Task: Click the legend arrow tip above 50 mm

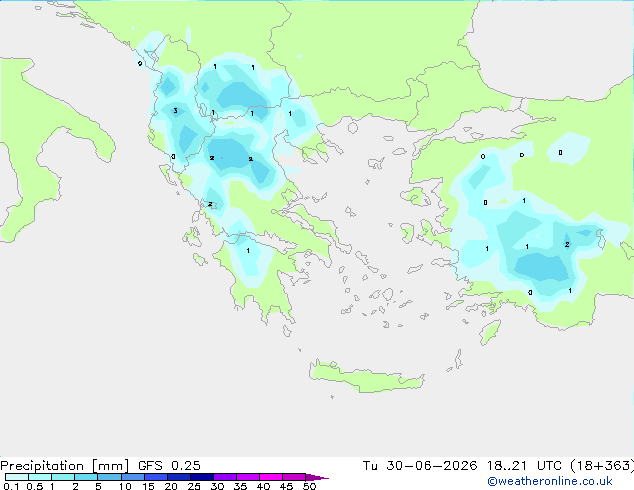Action: pos(317,477)
